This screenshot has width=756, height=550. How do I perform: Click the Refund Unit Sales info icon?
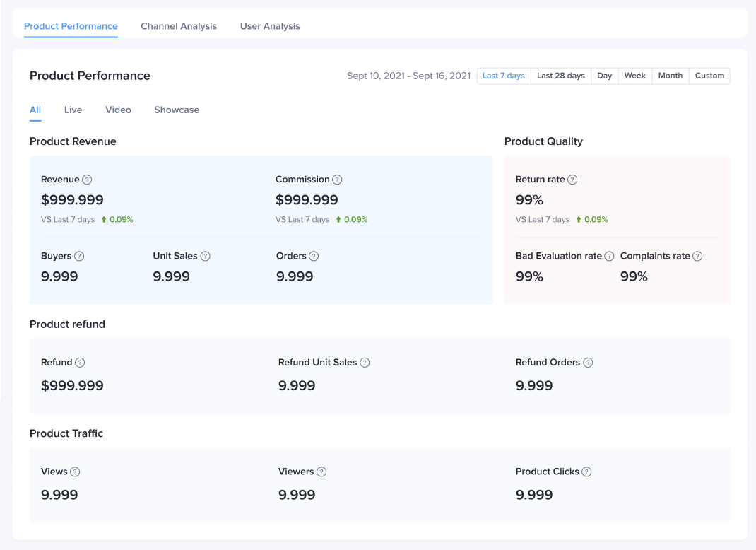(365, 363)
